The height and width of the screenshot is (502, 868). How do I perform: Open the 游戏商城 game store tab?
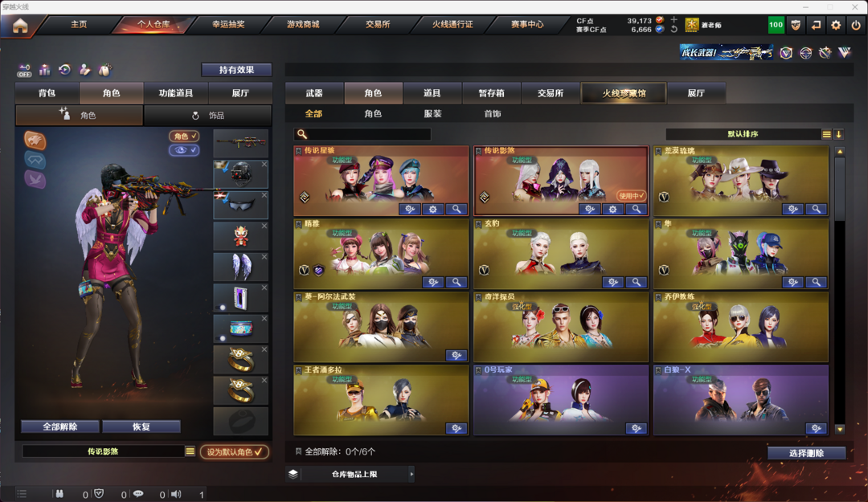point(303,24)
